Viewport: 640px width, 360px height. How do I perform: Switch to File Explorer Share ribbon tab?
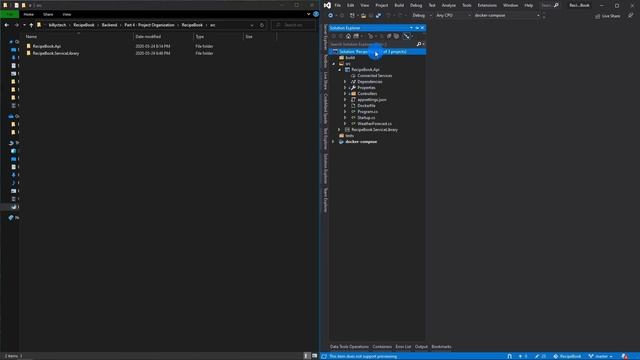[x=48, y=14]
